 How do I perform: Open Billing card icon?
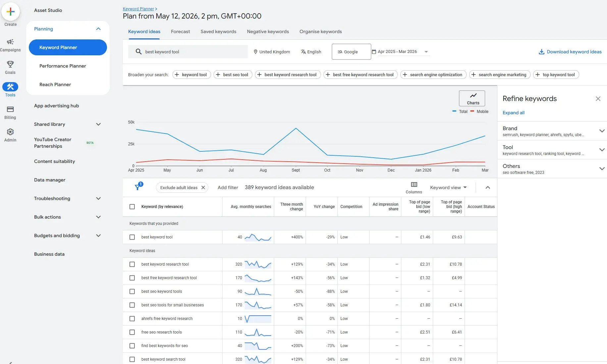tap(10, 109)
